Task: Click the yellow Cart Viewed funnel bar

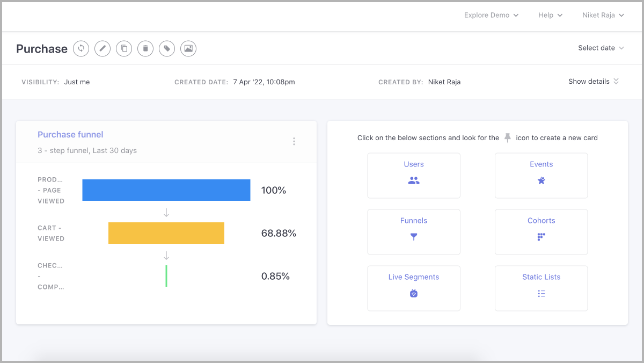Action: [x=166, y=233]
